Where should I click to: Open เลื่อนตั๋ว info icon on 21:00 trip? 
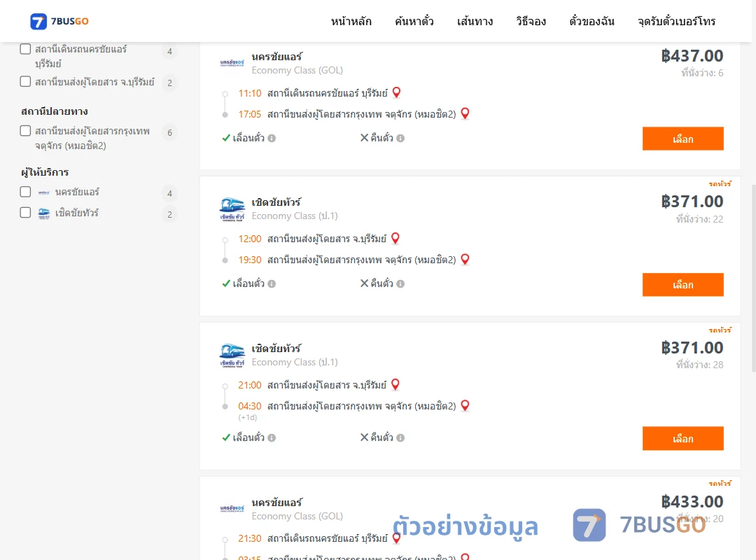pos(272,438)
